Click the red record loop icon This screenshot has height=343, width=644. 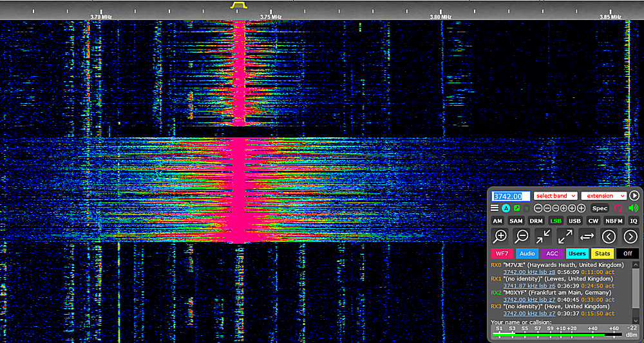(618, 208)
